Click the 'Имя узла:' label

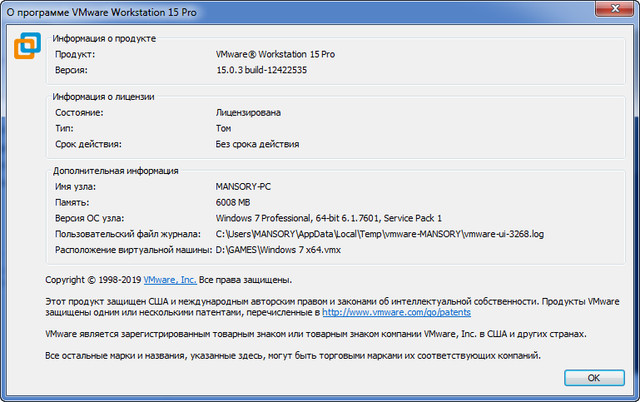pos(75,187)
